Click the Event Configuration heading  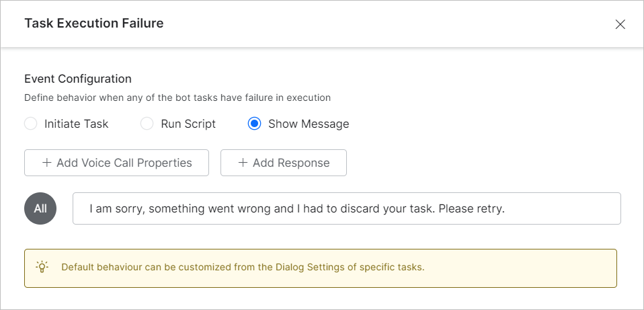(78, 79)
